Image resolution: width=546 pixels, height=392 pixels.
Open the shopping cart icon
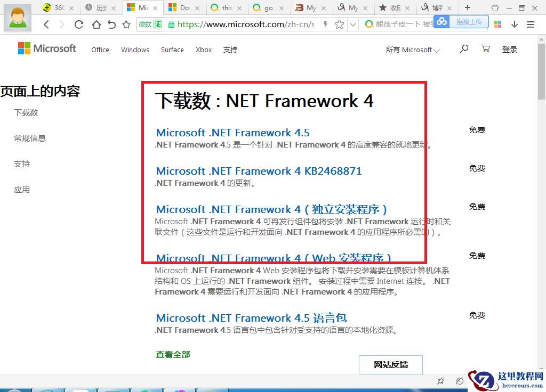click(485, 48)
